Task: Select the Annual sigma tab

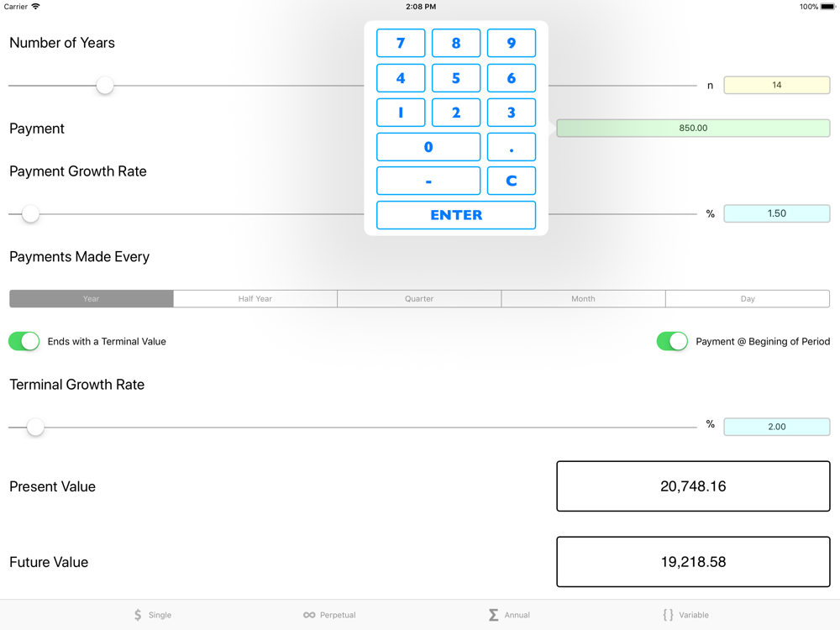Action: (x=509, y=615)
